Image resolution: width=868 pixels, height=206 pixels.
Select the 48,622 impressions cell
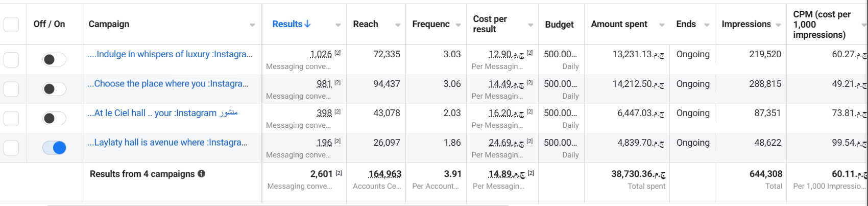[767, 143]
